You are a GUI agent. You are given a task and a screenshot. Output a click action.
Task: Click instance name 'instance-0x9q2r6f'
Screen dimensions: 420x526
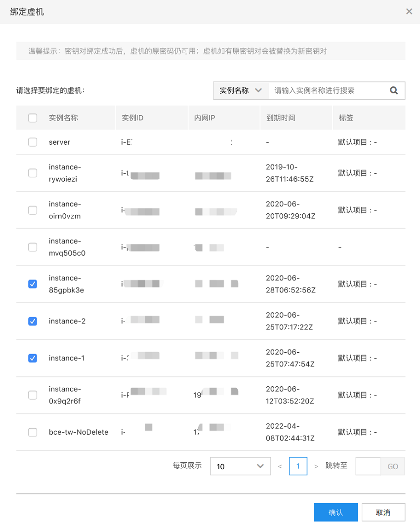click(x=65, y=395)
